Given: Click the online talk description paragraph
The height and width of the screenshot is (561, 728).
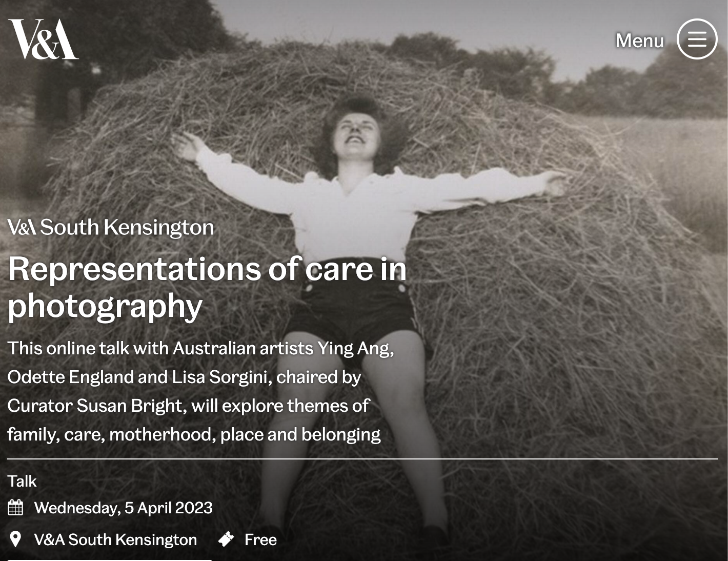Looking at the screenshot, I should [200, 391].
